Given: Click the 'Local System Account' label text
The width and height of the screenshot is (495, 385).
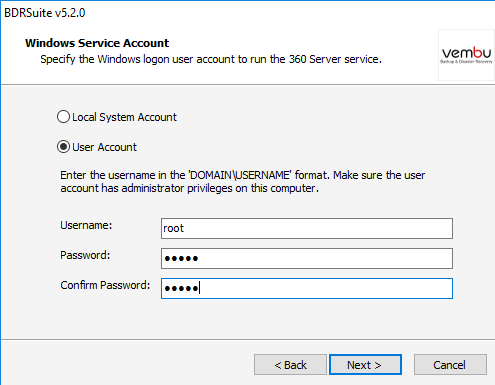Looking at the screenshot, I should point(124,117).
